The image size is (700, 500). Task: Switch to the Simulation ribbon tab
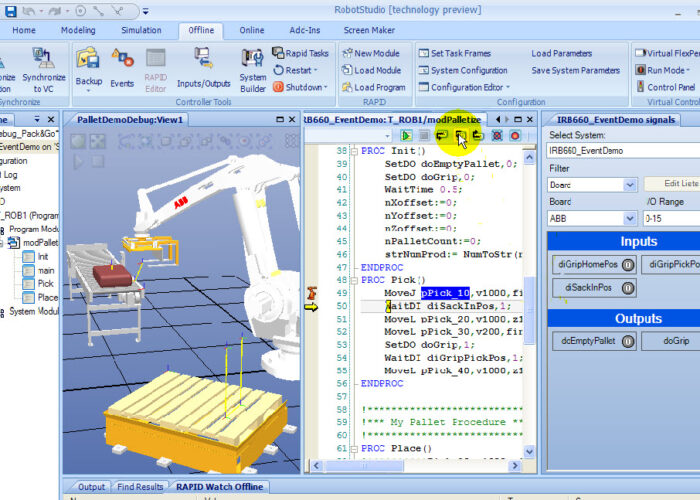141,30
